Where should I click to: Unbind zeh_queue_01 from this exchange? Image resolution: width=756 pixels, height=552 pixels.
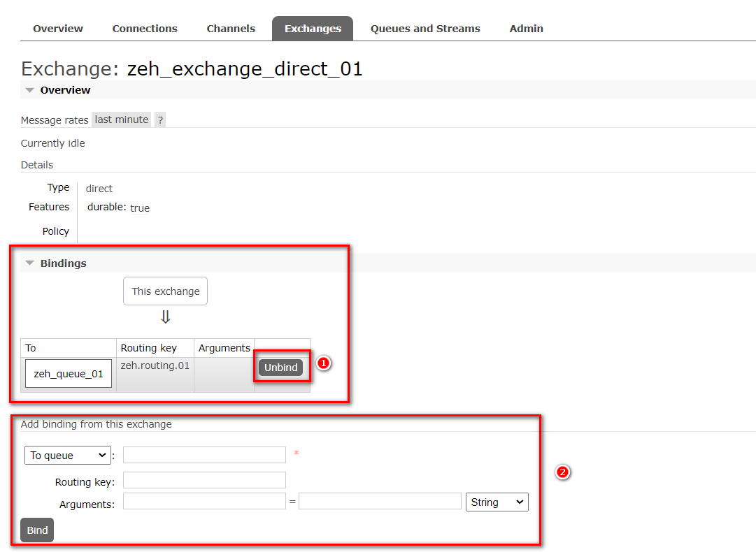[x=280, y=368]
